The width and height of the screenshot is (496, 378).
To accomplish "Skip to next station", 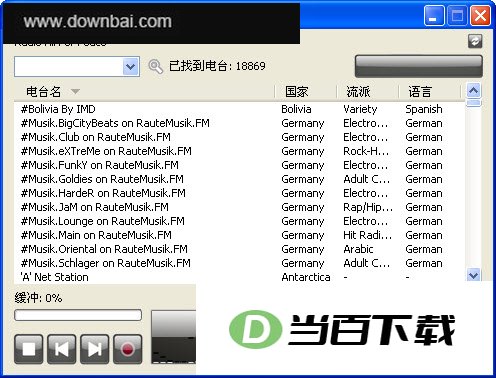I will (x=95, y=349).
